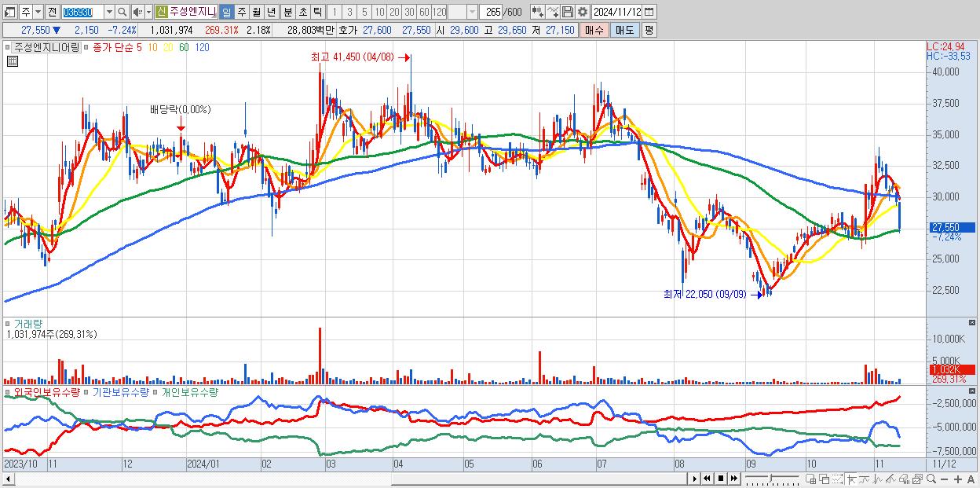Select the 5 interval preset tab
Screen dimensions: 980x488
[x=364, y=12]
